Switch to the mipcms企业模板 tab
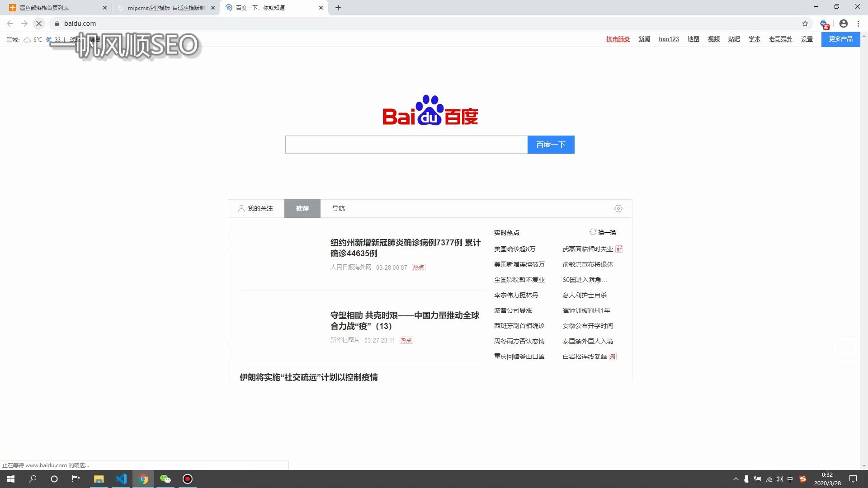Image resolution: width=868 pixels, height=488 pixels. coord(165,8)
